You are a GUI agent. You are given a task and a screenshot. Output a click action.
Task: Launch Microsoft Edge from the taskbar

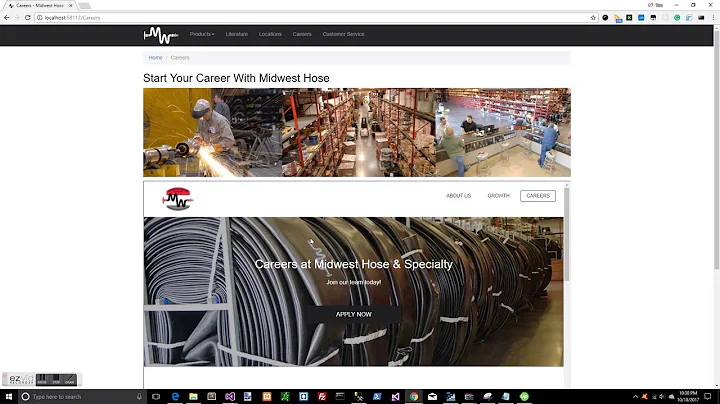(x=175, y=397)
